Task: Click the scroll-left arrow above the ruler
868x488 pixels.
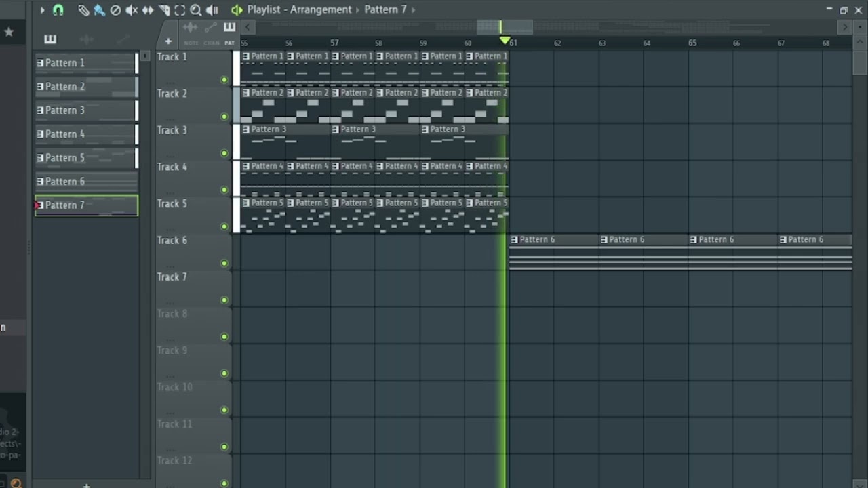Action: [248, 27]
